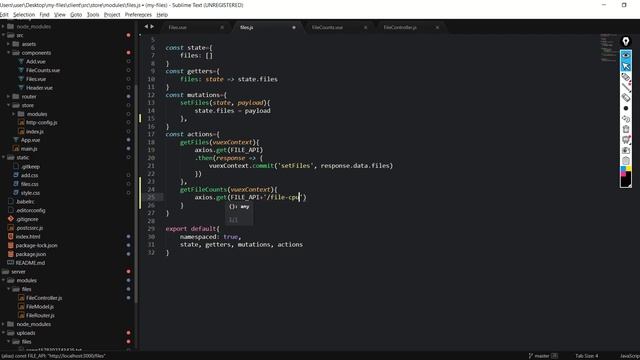This screenshot has height=360, width=640.
Task: Toggle the eye visibility tool in annotation toolbar
Action: click(x=626, y=55)
